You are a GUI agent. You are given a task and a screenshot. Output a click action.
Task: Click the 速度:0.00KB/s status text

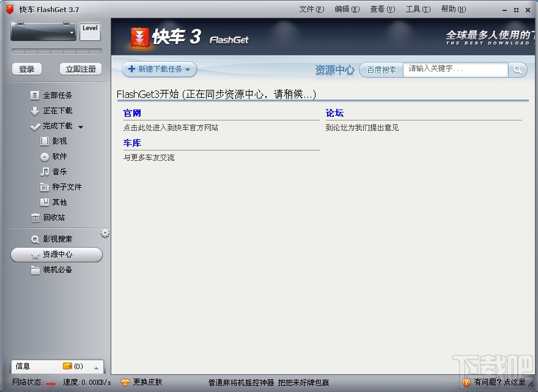tap(87, 382)
